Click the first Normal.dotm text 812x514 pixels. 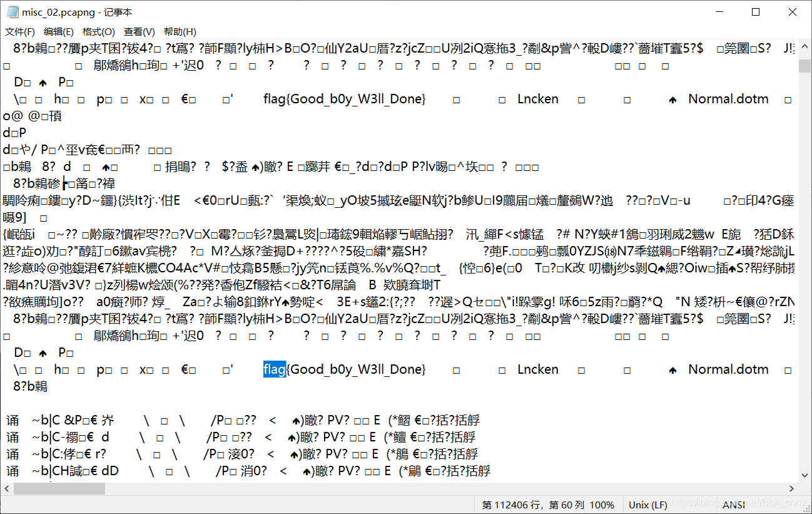(x=728, y=99)
